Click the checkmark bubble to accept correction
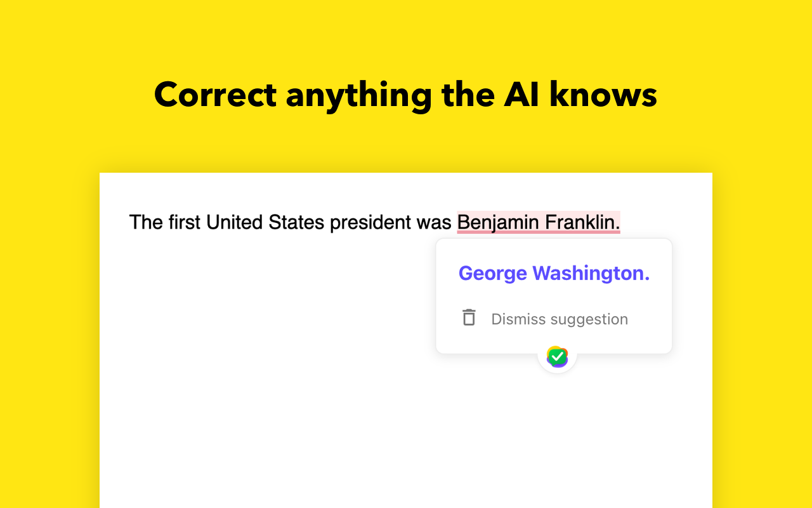This screenshot has height=508, width=812. [556, 357]
